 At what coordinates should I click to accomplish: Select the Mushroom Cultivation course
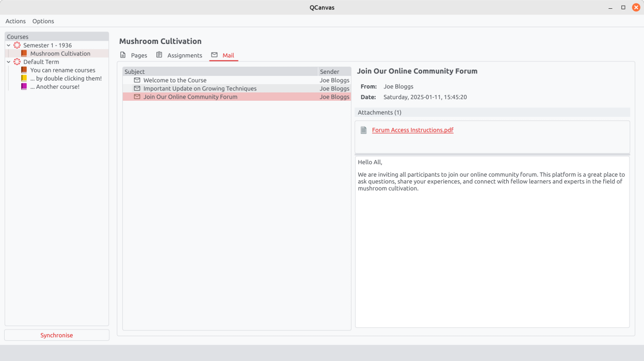(60, 54)
